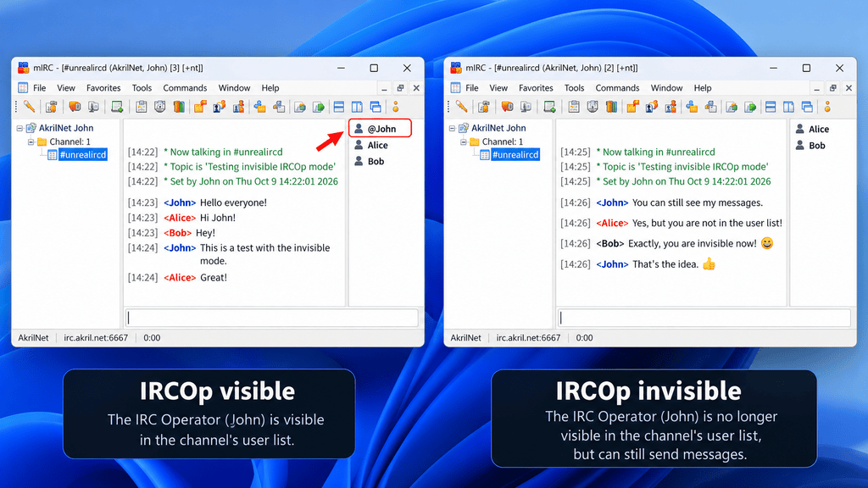
Task: Select #unrealircd in the left window tree
Action: (82, 155)
